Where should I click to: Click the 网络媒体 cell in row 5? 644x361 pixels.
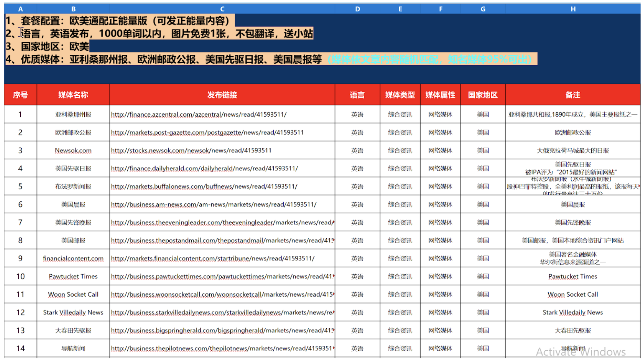(441, 186)
